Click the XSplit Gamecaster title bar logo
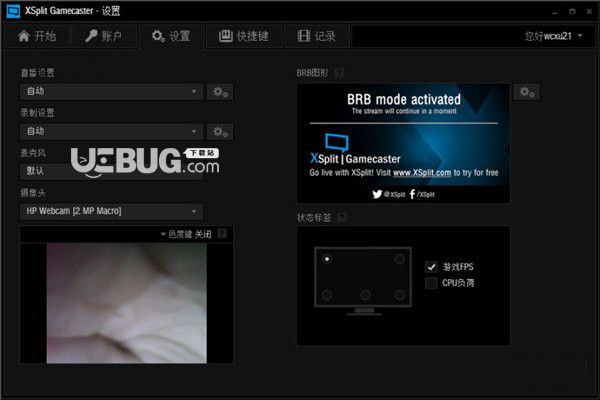 [13, 11]
